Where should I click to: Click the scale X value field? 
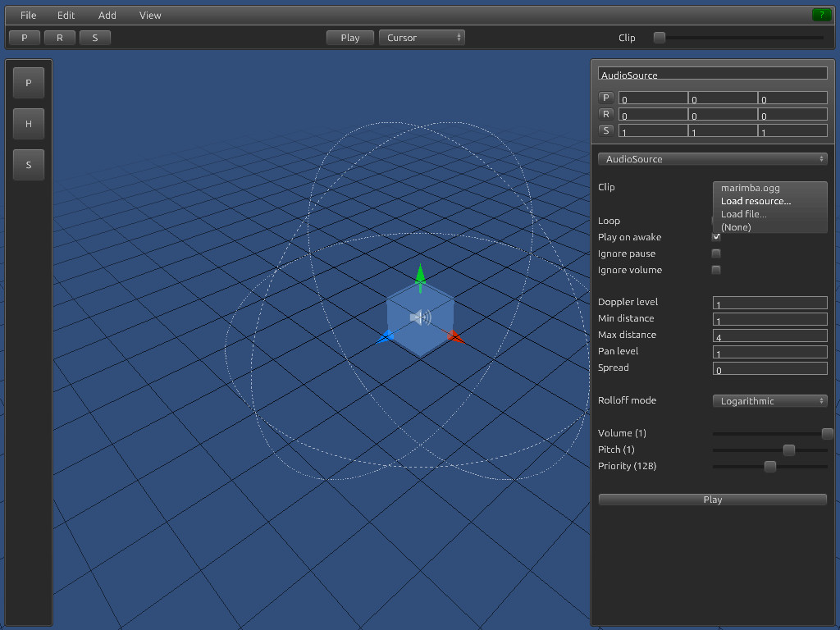(653, 130)
